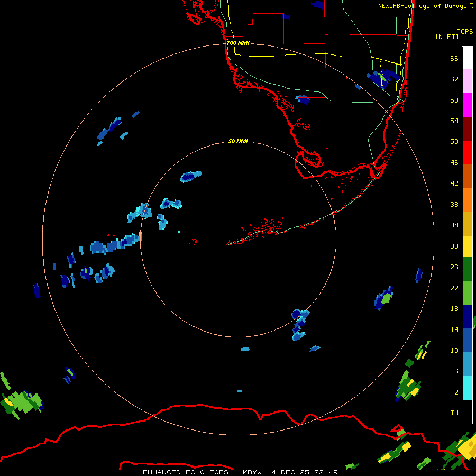Image resolution: width=476 pixels, height=476 pixels.
Task: Select the magenta swatch in the legend
Action: [467, 105]
